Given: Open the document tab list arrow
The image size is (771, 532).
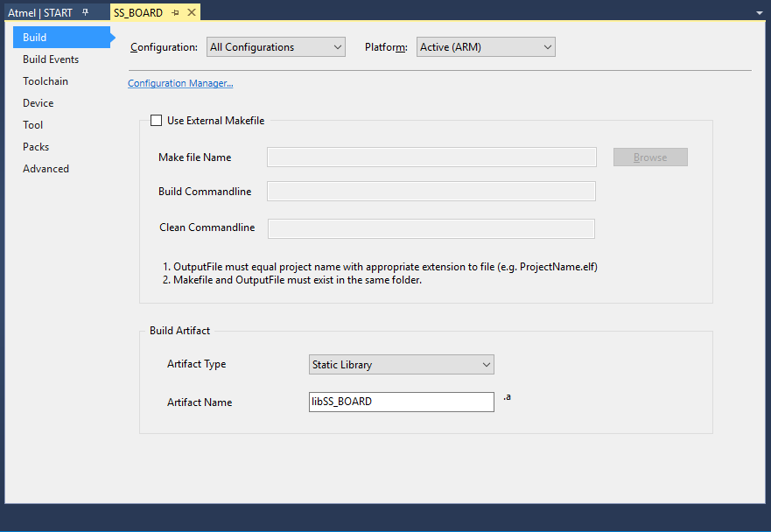Looking at the screenshot, I should coord(758,14).
